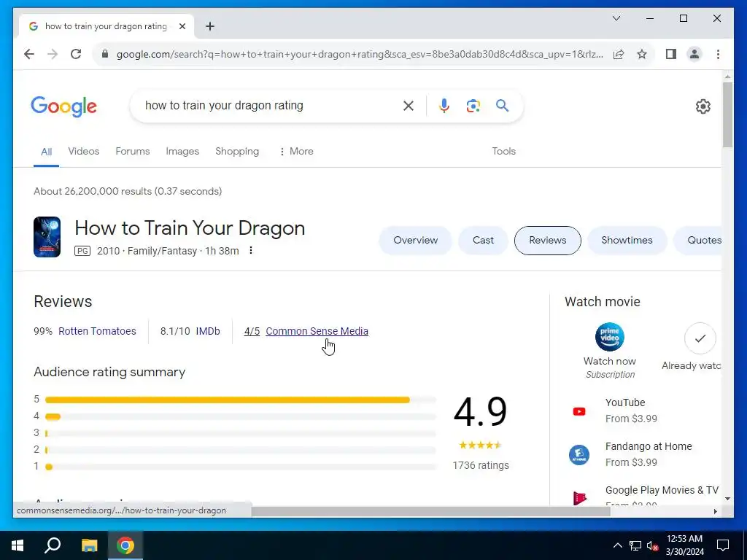Switch to the Images results tab
747x560 pixels.
click(x=182, y=152)
